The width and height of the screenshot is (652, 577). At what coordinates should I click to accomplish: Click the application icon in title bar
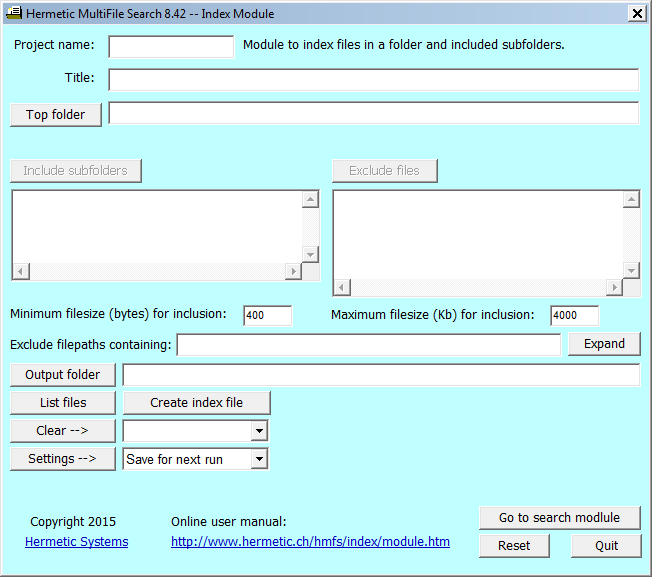pyautogui.click(x=14, y=13)
